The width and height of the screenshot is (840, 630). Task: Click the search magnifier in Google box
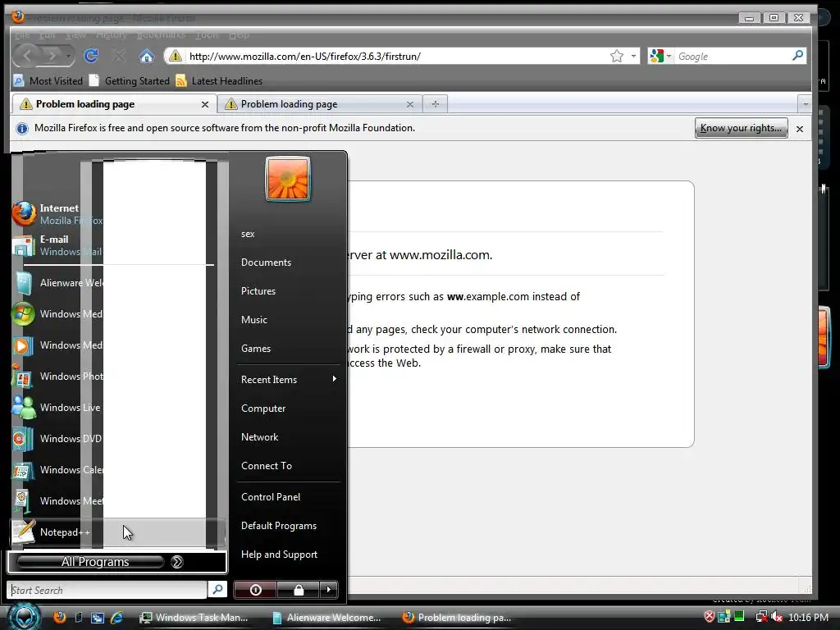click(x=797, y=56)
